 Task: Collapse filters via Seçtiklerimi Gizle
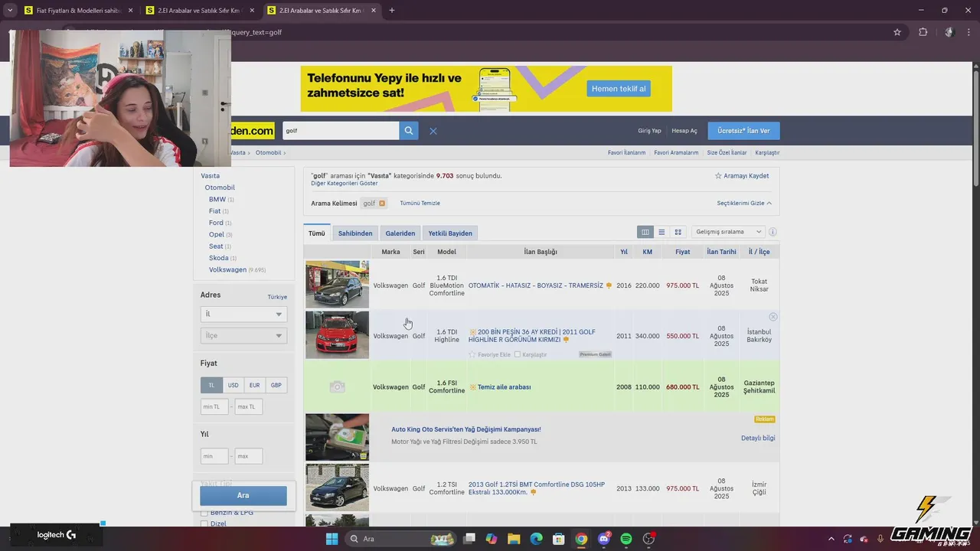(x=744, y=204)
